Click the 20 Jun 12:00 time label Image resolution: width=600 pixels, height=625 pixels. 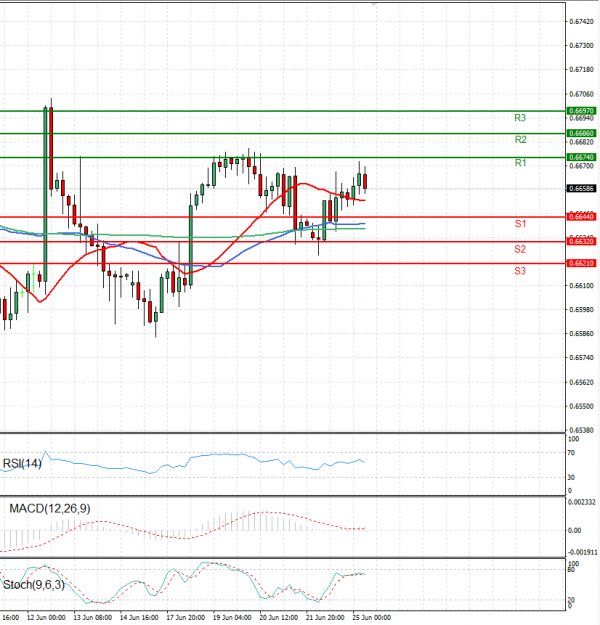tap(279, 617)
